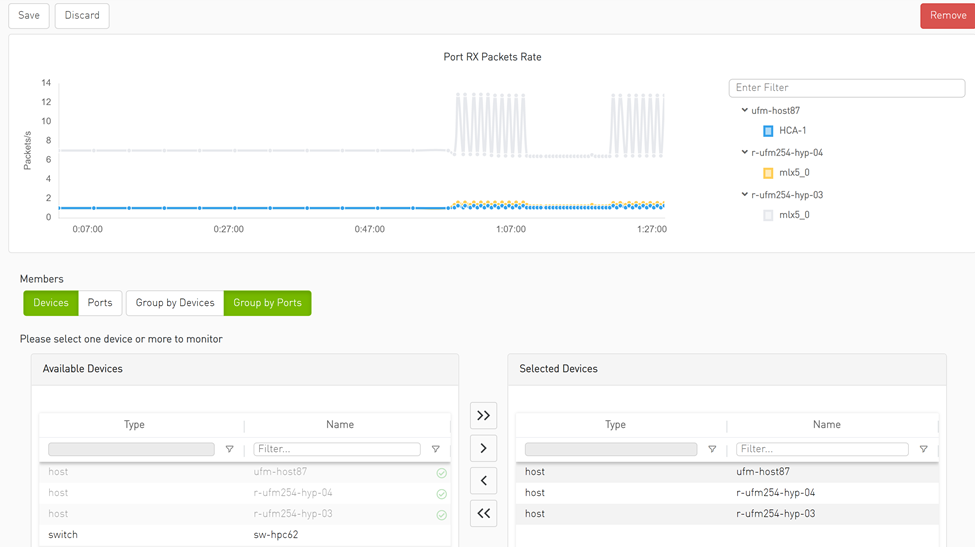Toggle the Group by Devices option

coord(175,303)
